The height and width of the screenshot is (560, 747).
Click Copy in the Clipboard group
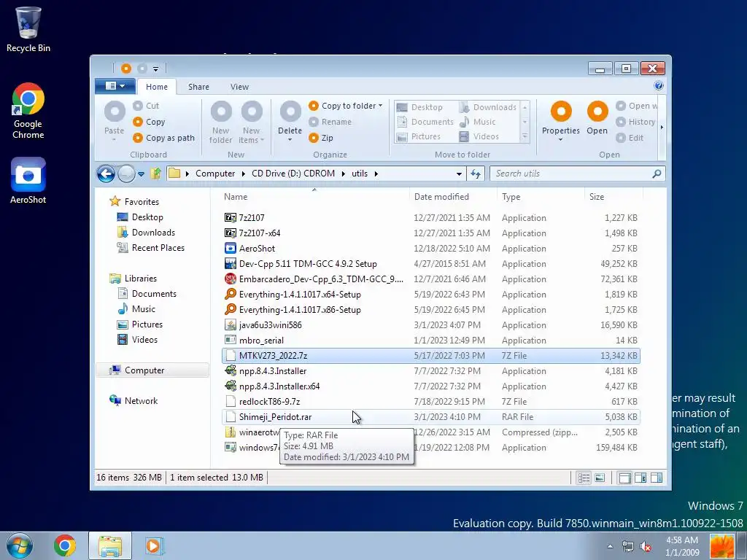(x=149, y=122)
